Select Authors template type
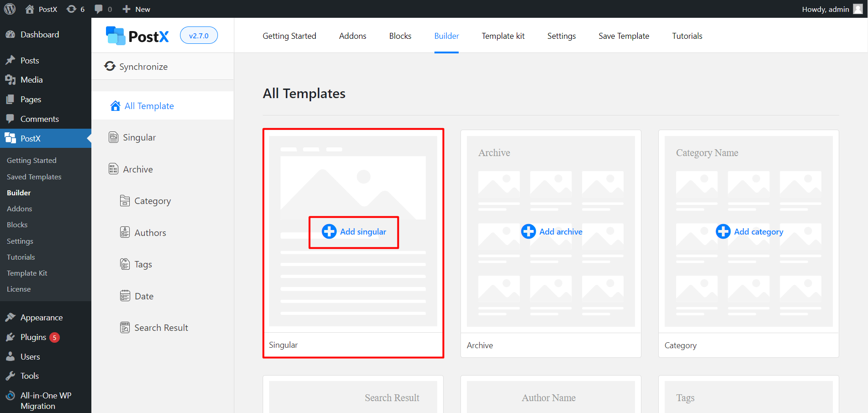Screen dimensions: 868x413 click(150, 233)
